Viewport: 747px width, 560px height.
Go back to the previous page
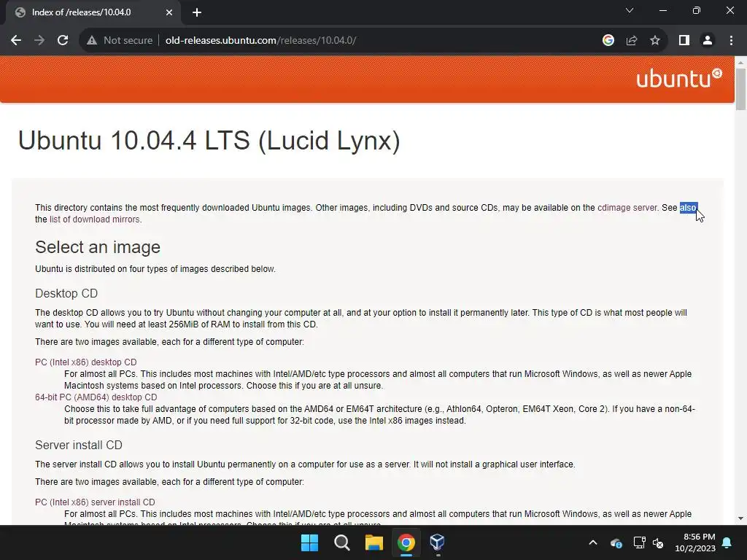(x=16, y=41)
